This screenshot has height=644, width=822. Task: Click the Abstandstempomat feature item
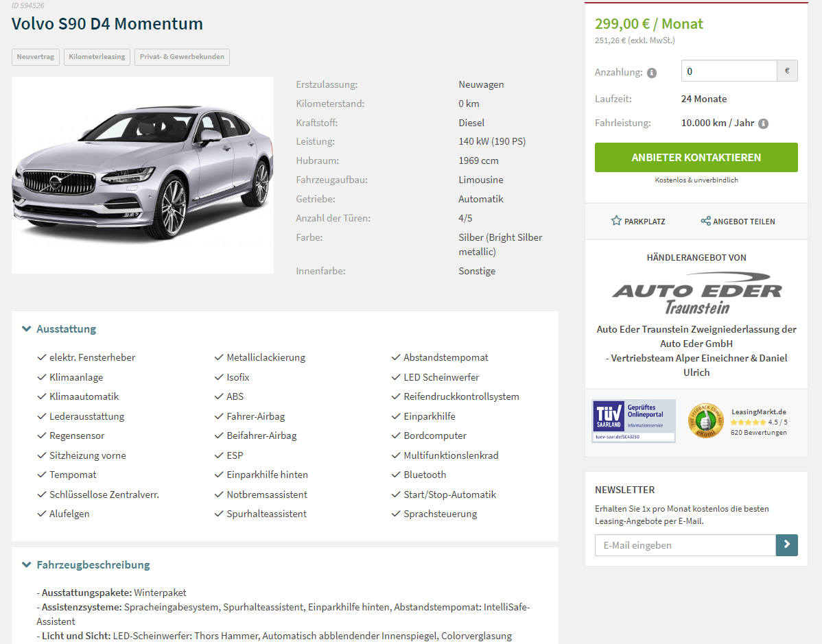click(x=440, y=357)
